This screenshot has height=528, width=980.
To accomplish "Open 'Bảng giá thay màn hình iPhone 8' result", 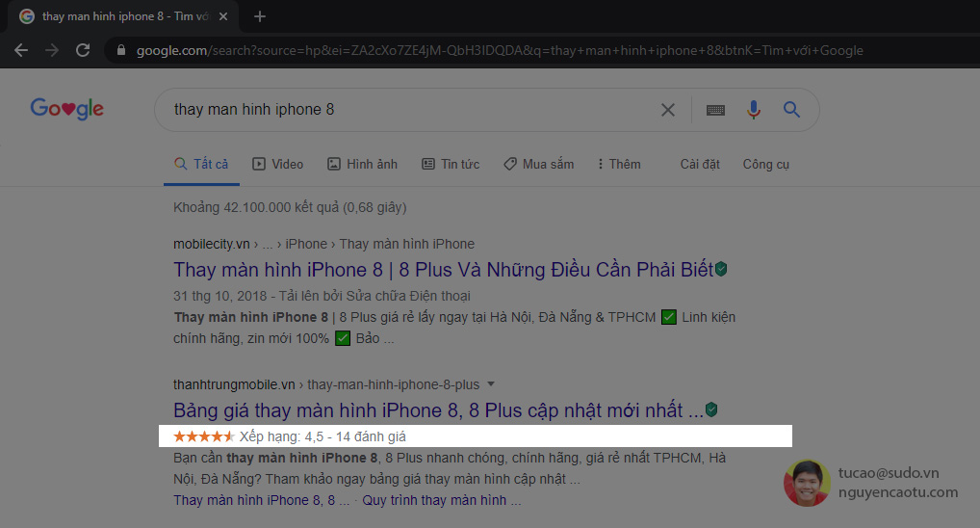I will pos(438,410).
